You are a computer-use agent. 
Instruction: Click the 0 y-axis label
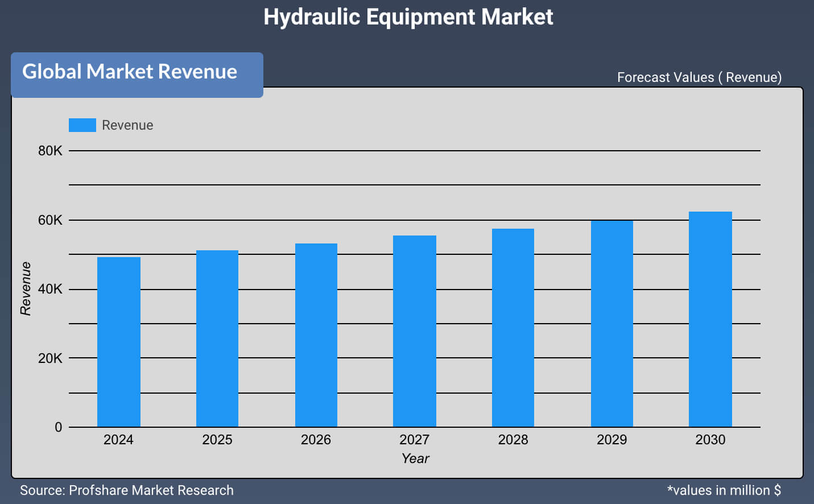click(x=58, y=427)
